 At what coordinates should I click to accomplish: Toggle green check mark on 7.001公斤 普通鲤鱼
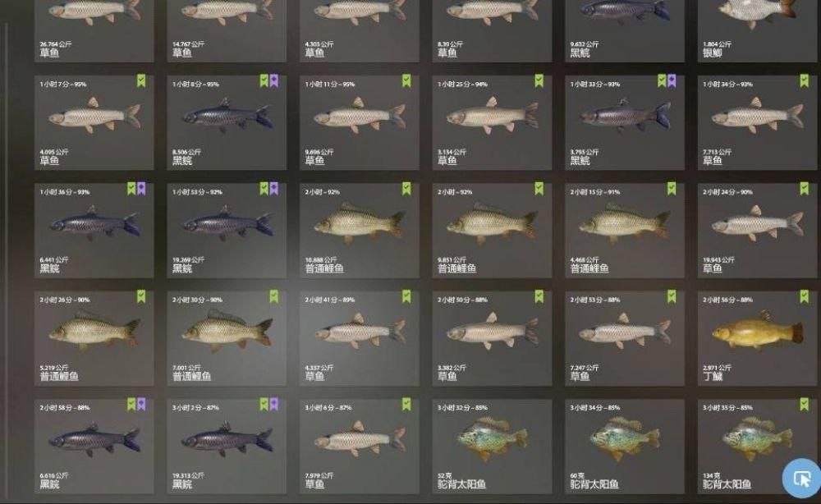(274, 297)
